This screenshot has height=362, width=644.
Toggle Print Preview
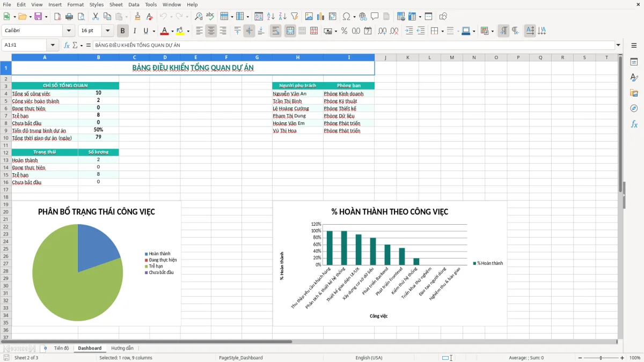[x=81, y=17]
